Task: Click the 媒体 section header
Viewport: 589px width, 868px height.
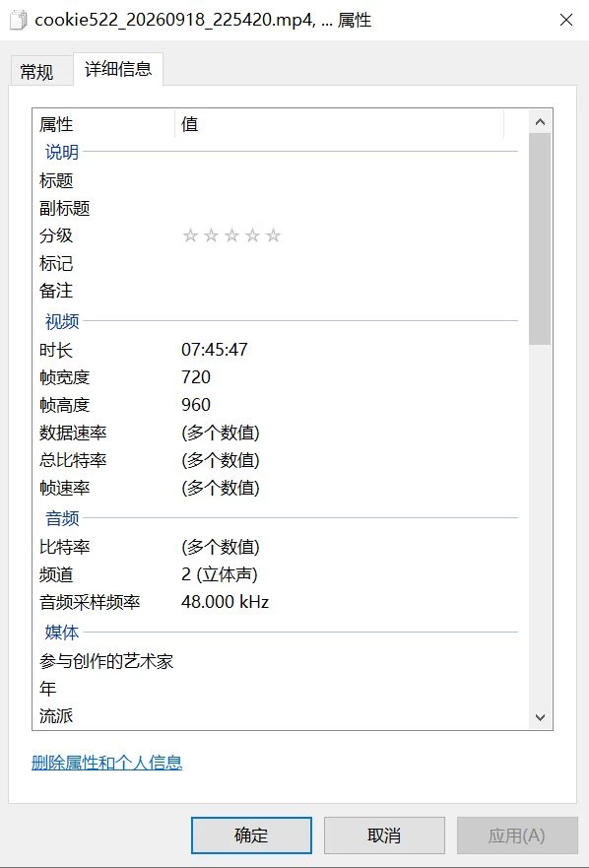Action: [62, 633]
